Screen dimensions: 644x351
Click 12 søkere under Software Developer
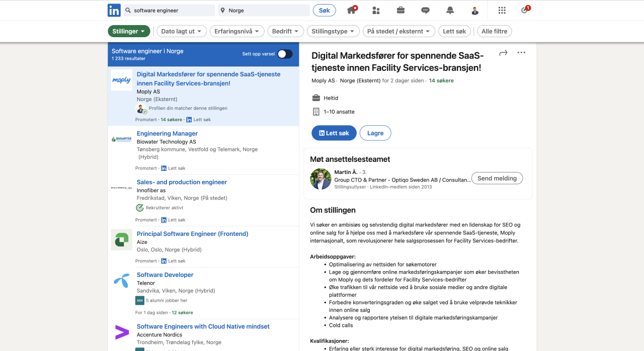(x=182, y=312)
